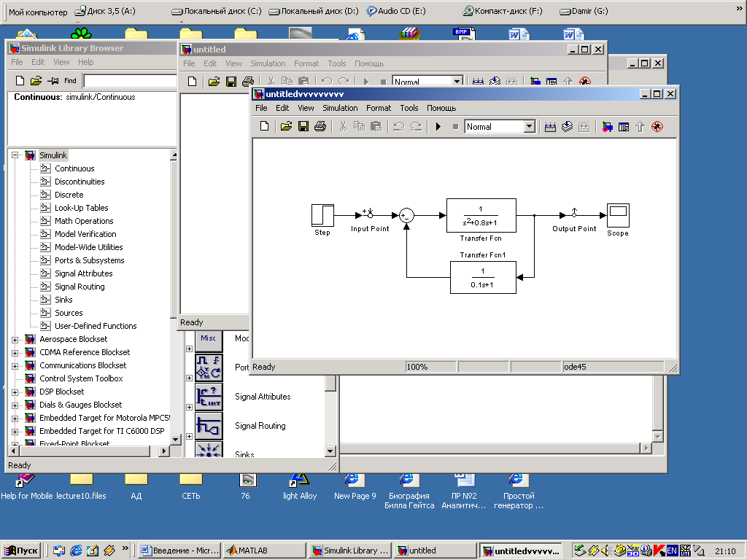The height and width of the screenshot is (560, 747).
Task: Open the Simulation menu in model window
Action: (340, 108)
